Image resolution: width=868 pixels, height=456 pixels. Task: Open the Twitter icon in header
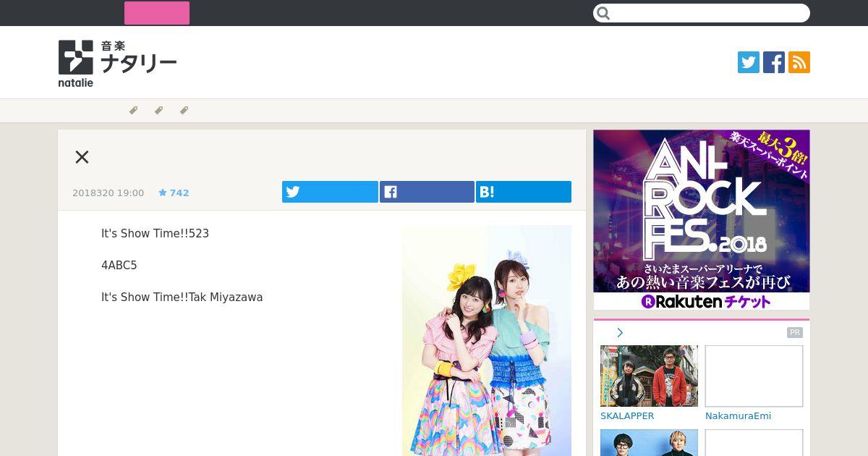pyautogui.click(x=749, y=62)
